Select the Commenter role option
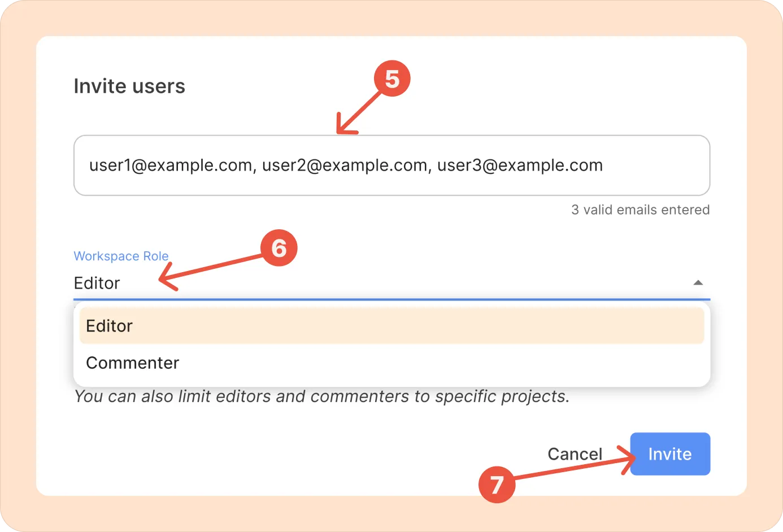The width and height of the screenshot is (783, 532). 132,363
